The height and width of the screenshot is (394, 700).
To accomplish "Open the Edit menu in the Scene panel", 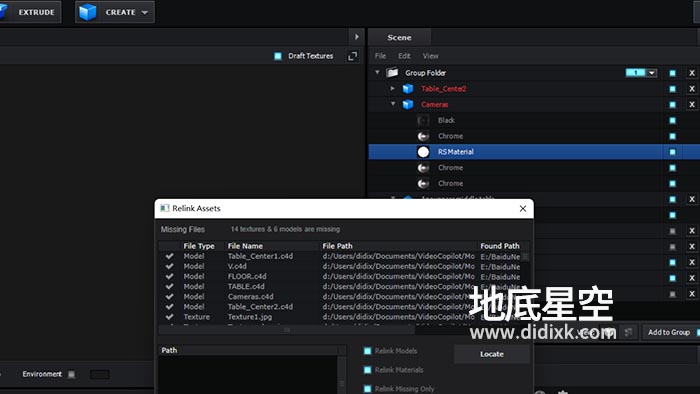I will (404, 56).
